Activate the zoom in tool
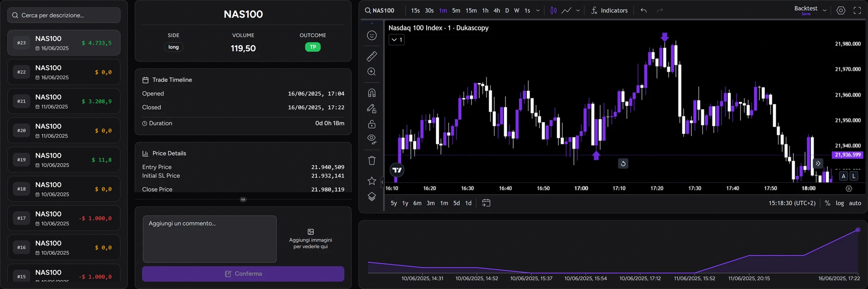The image size is (868, 289). click(372, 72)
